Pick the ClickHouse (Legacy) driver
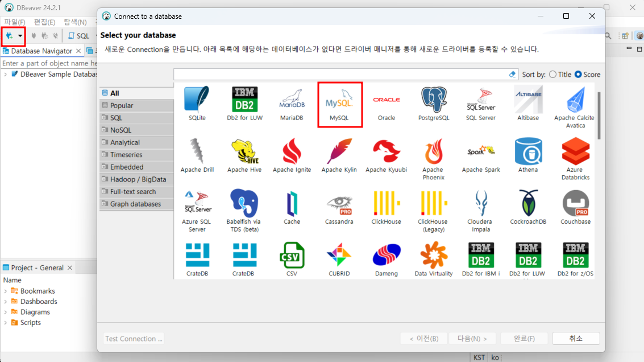 click(434, 211)
